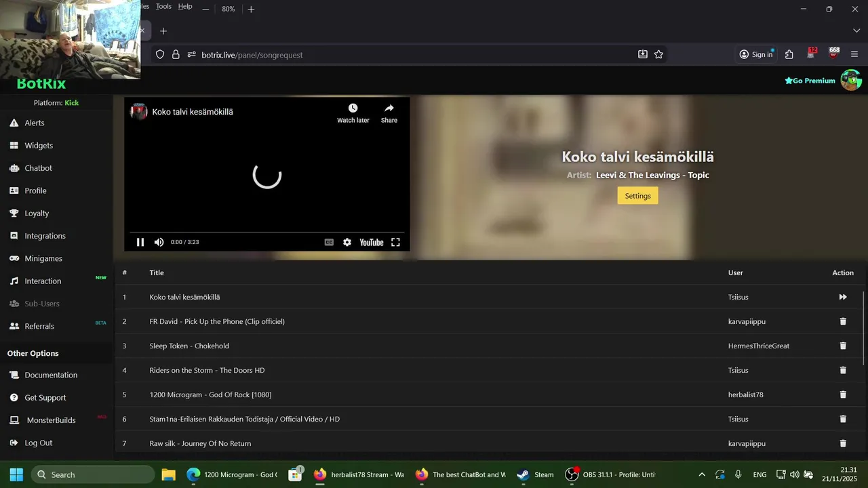Open Integrations in the sidebar

[x=45, y=236]
